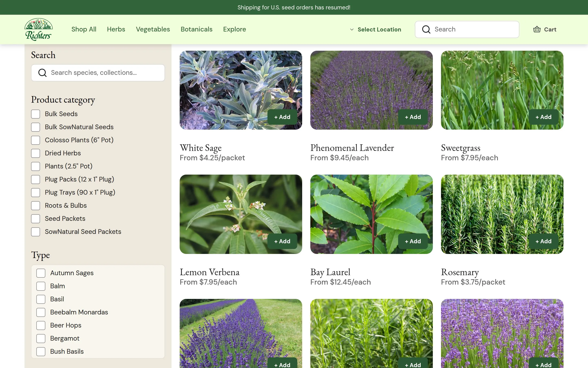Open the Herbs menu
Image resolution: width=588 pixels, height=368 pixels.
[116, 29]
